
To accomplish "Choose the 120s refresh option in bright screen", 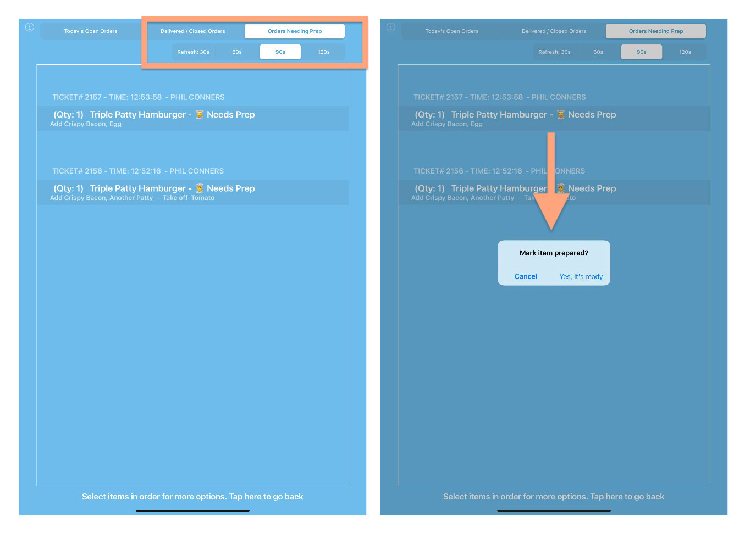I will click(324, 52).
